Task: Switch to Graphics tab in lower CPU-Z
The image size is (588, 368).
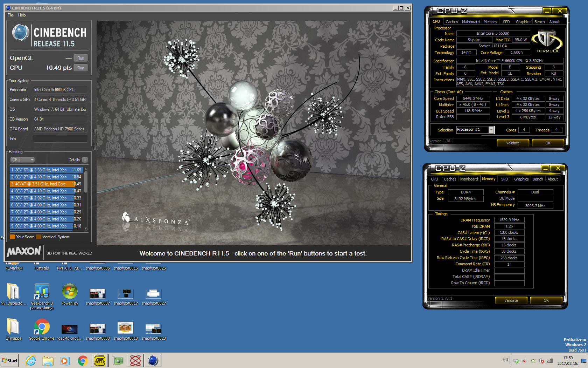Action: 521,179
